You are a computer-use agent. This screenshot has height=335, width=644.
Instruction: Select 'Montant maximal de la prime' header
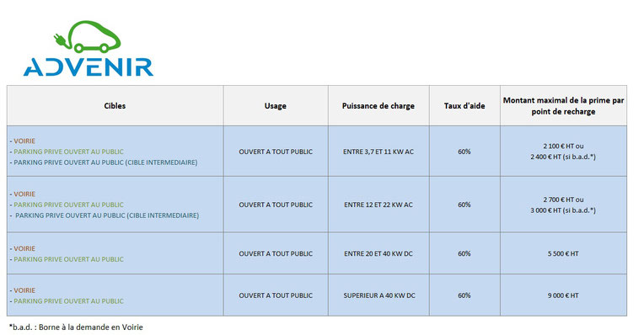[563, 106]
